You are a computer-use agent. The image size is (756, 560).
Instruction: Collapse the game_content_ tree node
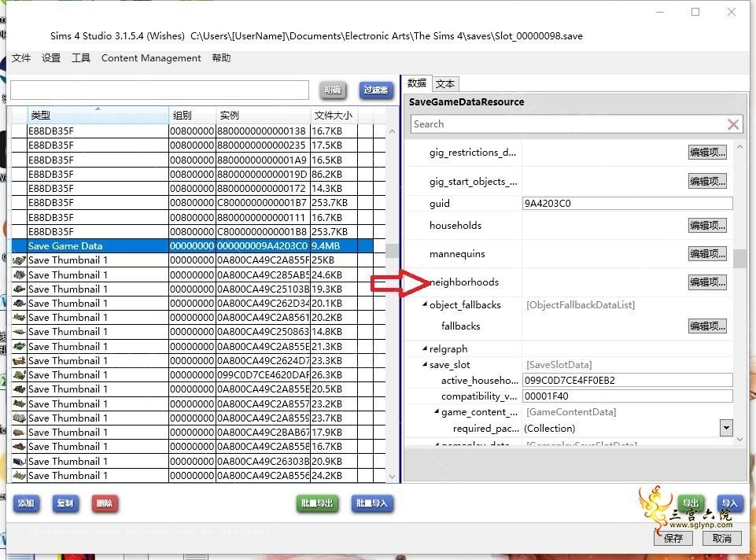click(x=437, y=411)
